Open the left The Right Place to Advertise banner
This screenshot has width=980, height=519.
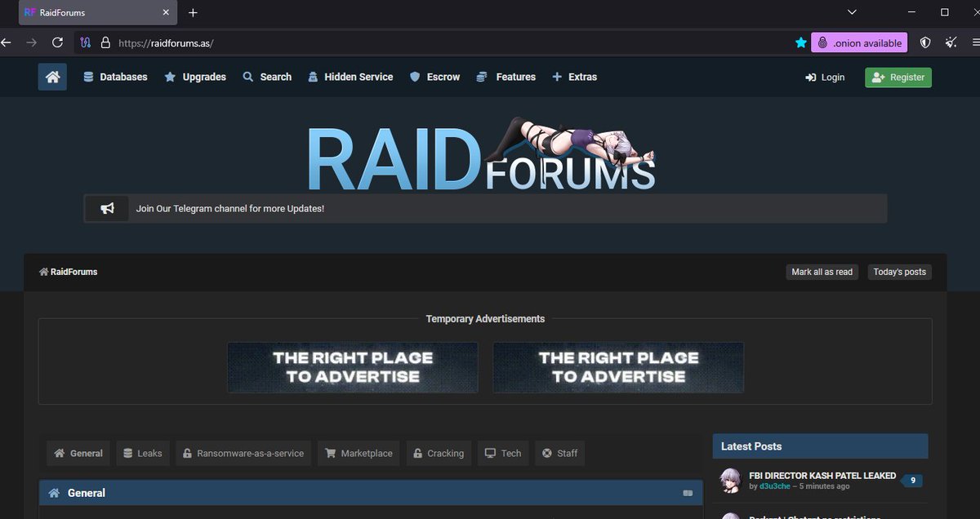tap(353, 367)
